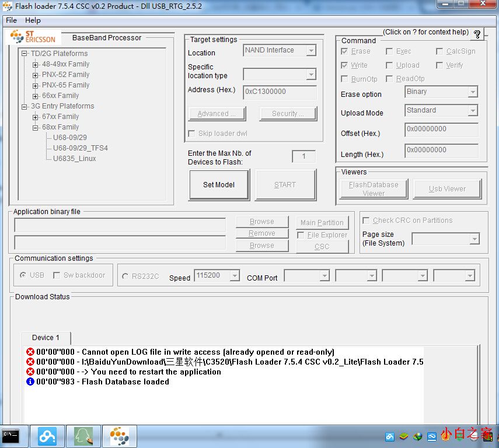Open the green portrait sketch taskbar app
The height and width of the screenshot is (448, 499).
83,436
